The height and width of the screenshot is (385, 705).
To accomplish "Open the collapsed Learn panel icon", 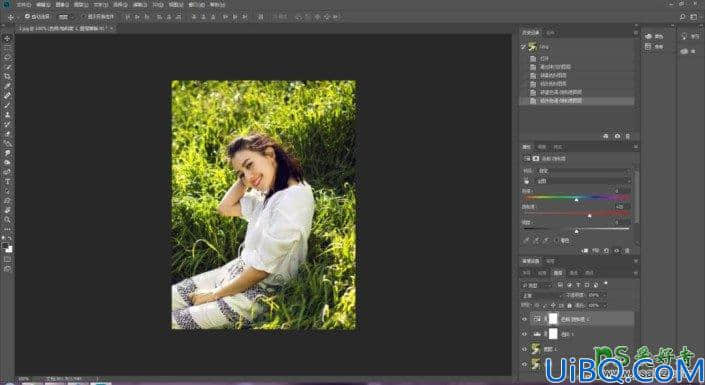I will click(685, 36).
